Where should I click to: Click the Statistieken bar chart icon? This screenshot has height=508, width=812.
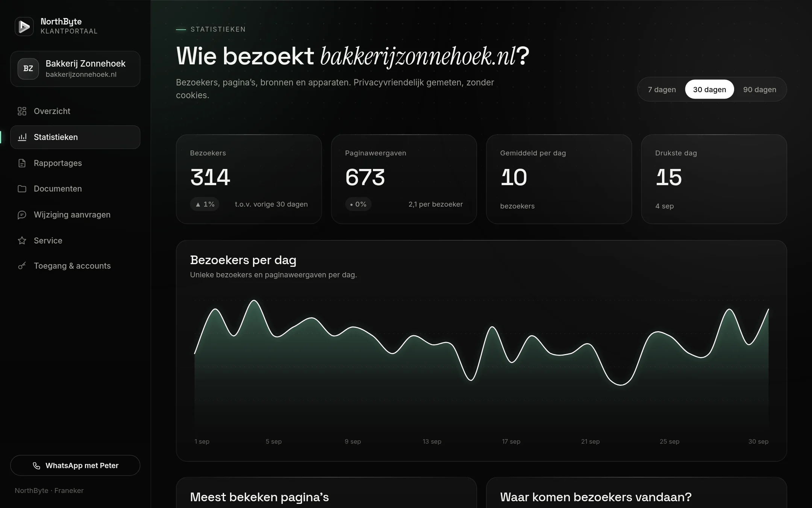[22, 137]
